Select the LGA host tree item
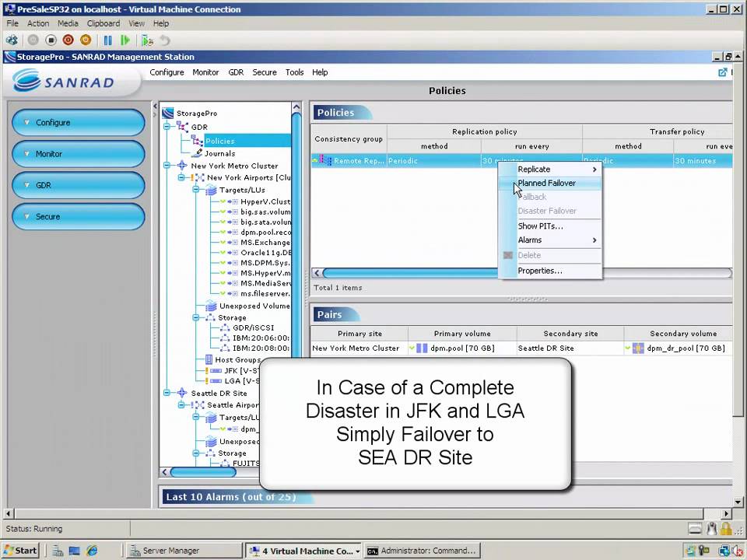This screenshot has width=747, height=560. tap(241, 380)
